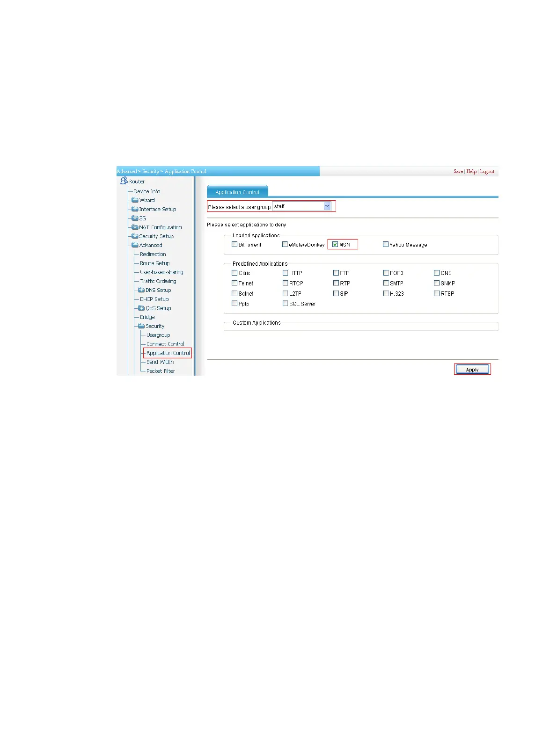557x756 pixels.
Task: Select Bridge tree item
Action: click(147, 317)
